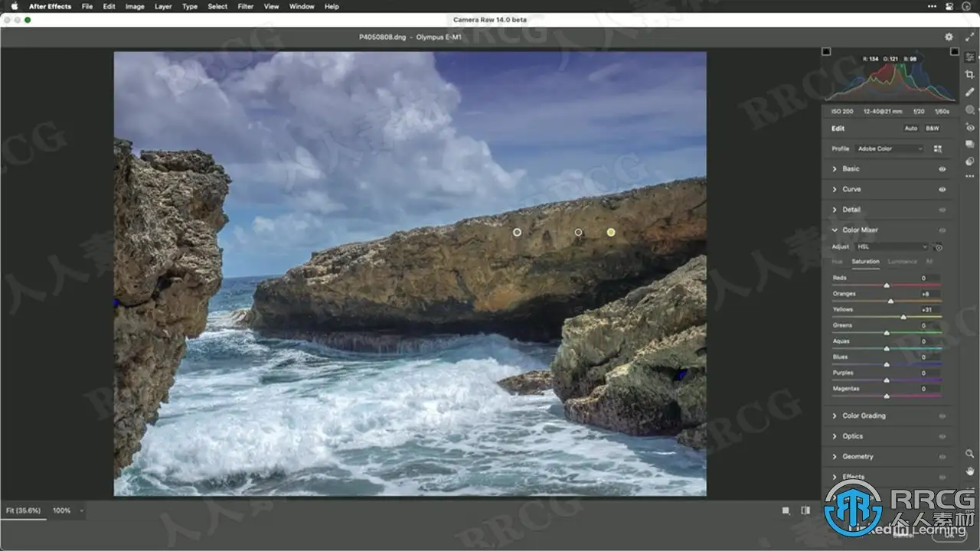Switch to the All tab
Screen dimensions: 980x551
coord(929,262)
